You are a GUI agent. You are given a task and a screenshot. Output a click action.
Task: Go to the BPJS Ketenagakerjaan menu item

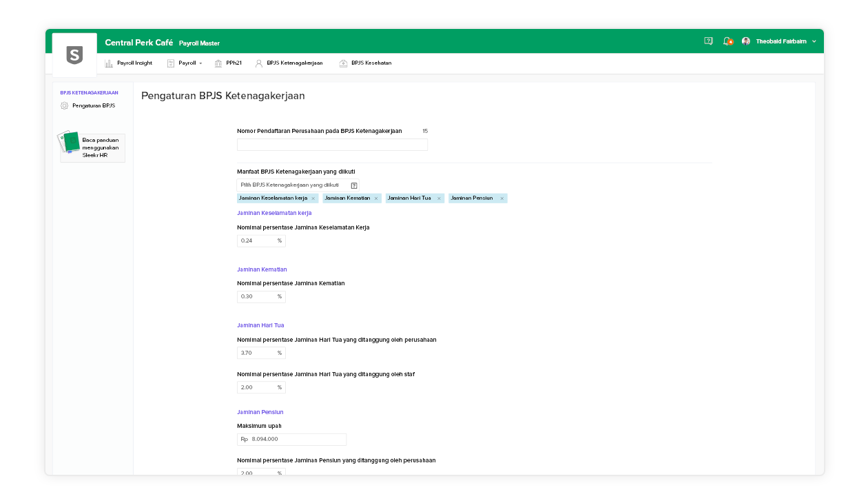coord(289,63)
